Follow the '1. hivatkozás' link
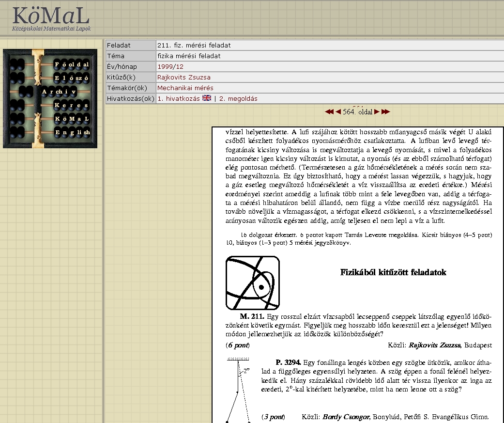The image size is (504, 423). pyautogui.click(x=178, y=98)
